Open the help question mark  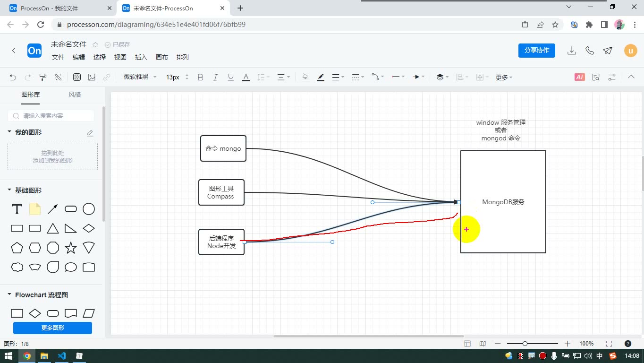pos(628,344)
